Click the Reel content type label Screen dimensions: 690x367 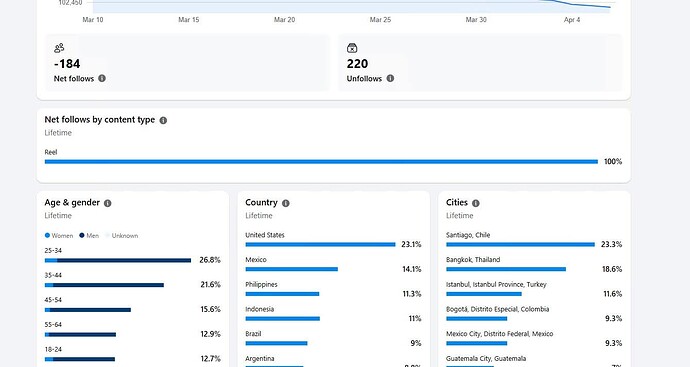pos(51,152)
